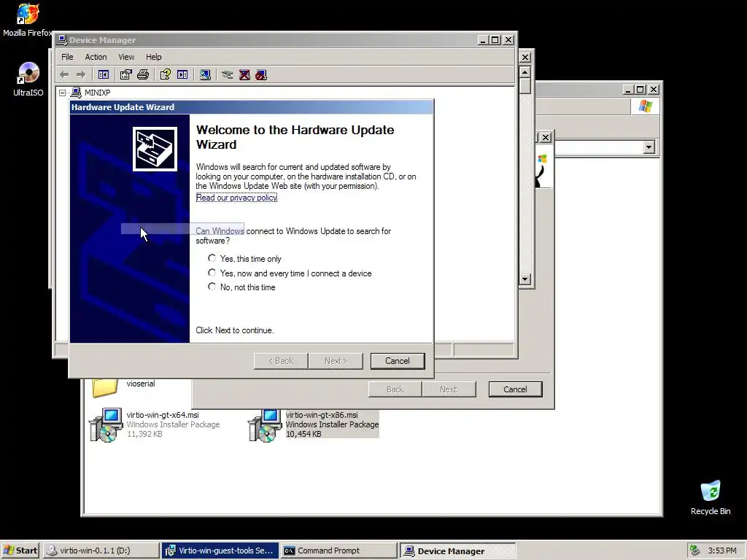
Task: Click the scroll-up arrow behind Device Manager
Action: (525, 72)
